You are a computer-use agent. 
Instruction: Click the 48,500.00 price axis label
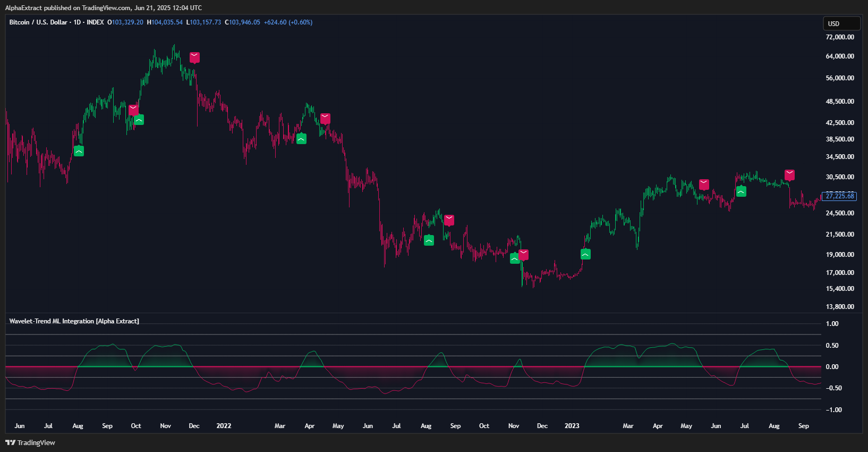pyautogui.click(x=840, y=102)
